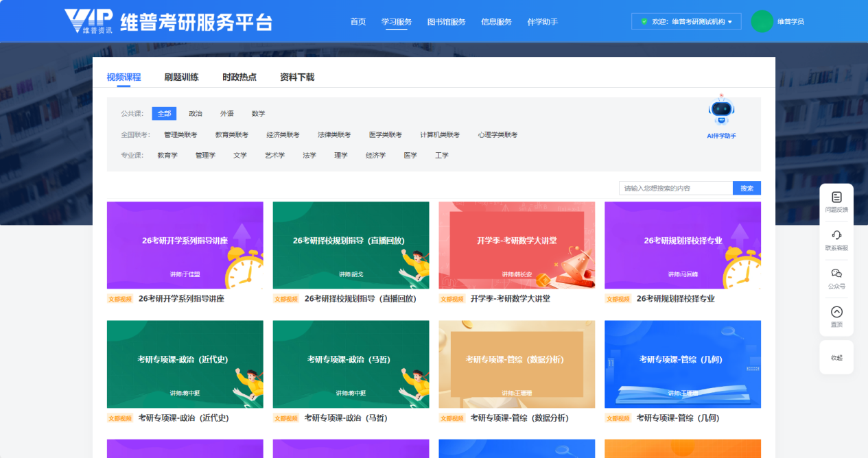Viewport: 868px width, 458px height.
Task: Select the 全部 filter in 公共课
Action: (164, 114)
